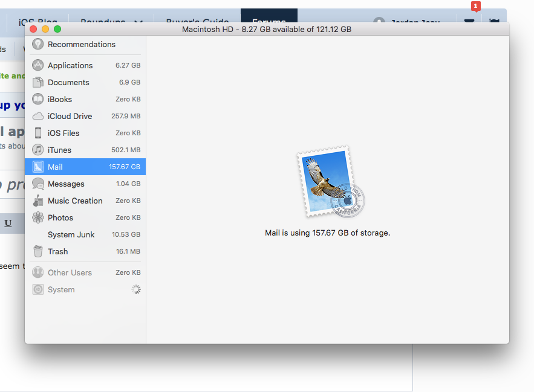Open Forums tab in browser behind

(x=269, y=16)
